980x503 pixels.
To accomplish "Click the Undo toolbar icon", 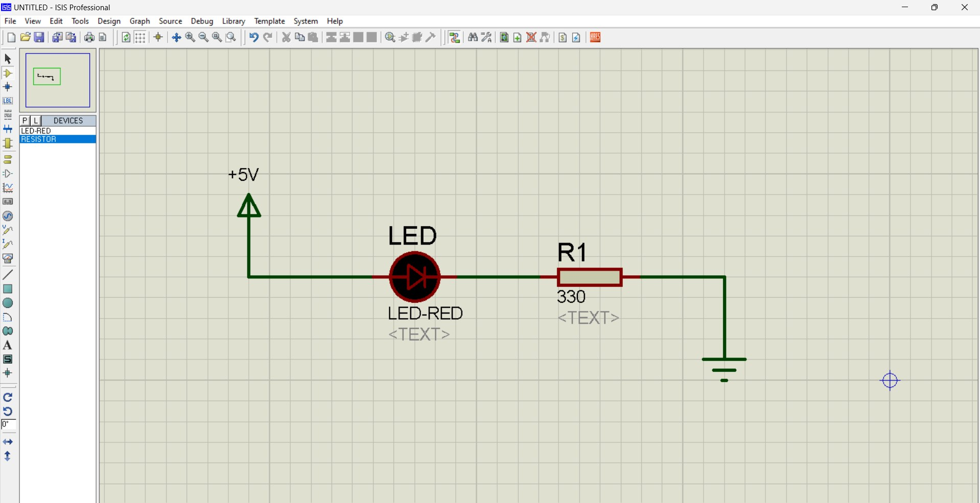I will pos(253,37).
